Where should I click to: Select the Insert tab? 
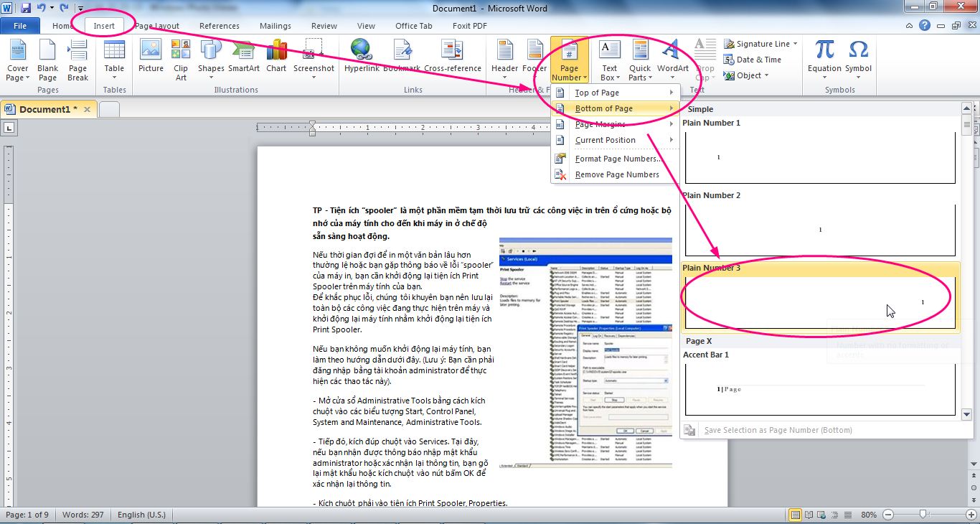click(x=104, y=26)
